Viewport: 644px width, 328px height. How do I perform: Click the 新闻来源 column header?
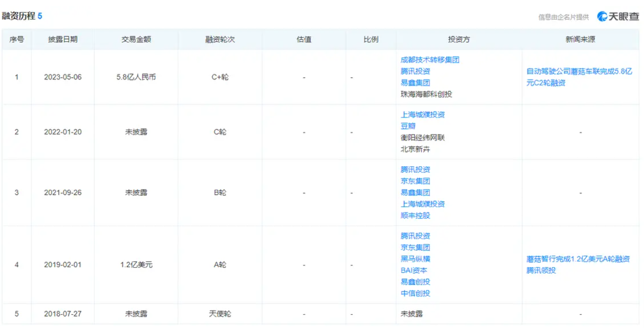(x=580, y=39)
